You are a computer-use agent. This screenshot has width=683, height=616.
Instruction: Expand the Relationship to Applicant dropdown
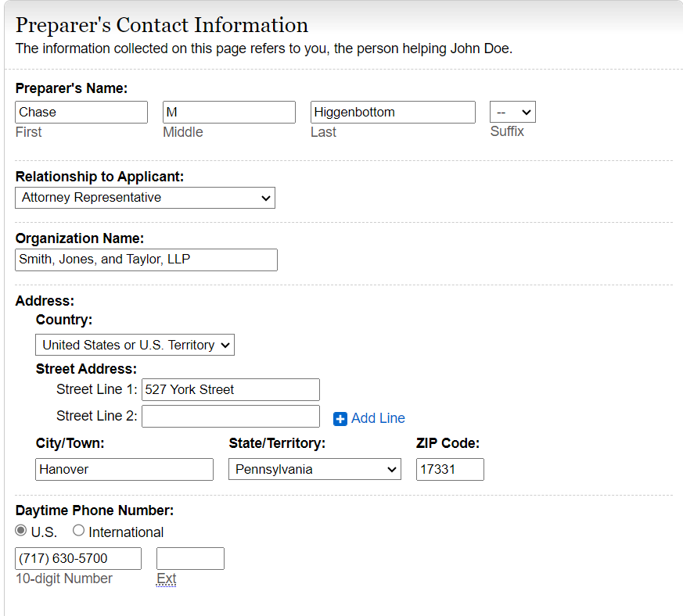[145, 198]
